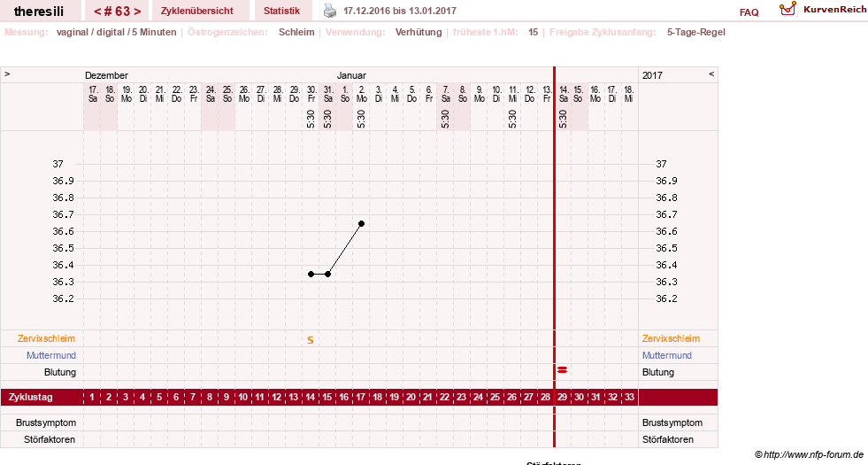This screenshot has width=868, height=465.
Task: Click the right Zervixschleim row label
Action: (x=671, y=338)
